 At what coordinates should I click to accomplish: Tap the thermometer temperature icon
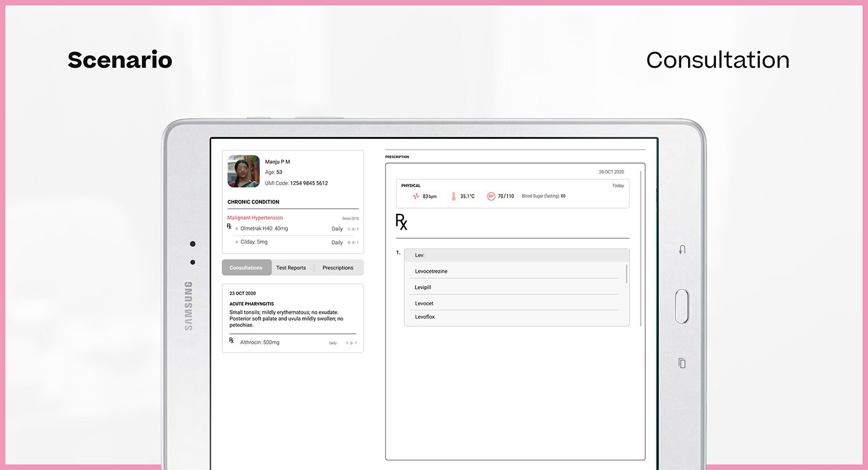(454, 197)
